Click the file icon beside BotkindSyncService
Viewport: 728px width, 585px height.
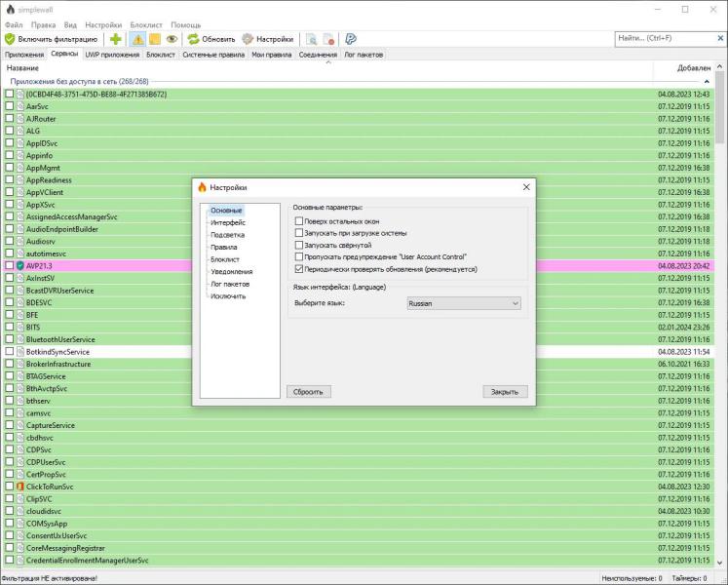(x=19, y=352)
